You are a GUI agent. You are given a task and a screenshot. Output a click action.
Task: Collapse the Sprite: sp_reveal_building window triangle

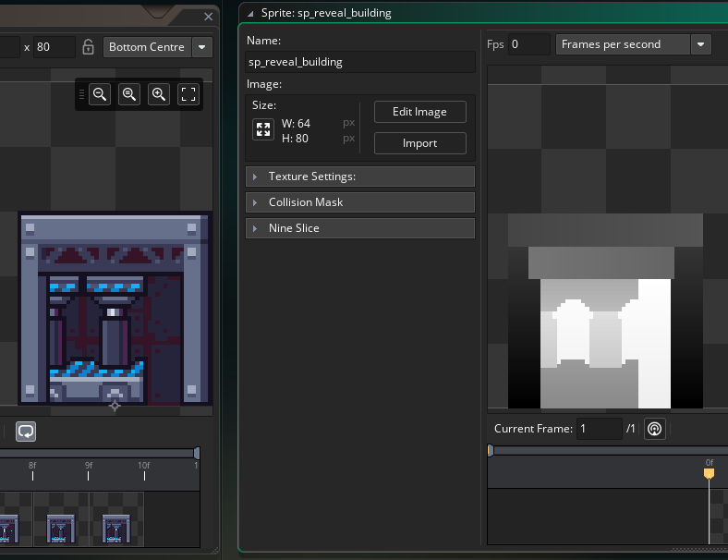[250, 14]
